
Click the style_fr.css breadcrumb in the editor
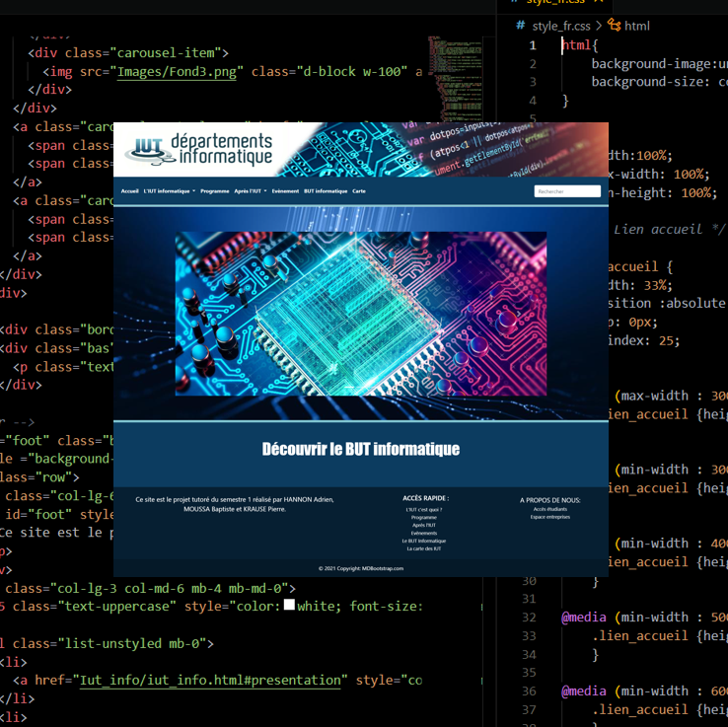click(561, 26)
